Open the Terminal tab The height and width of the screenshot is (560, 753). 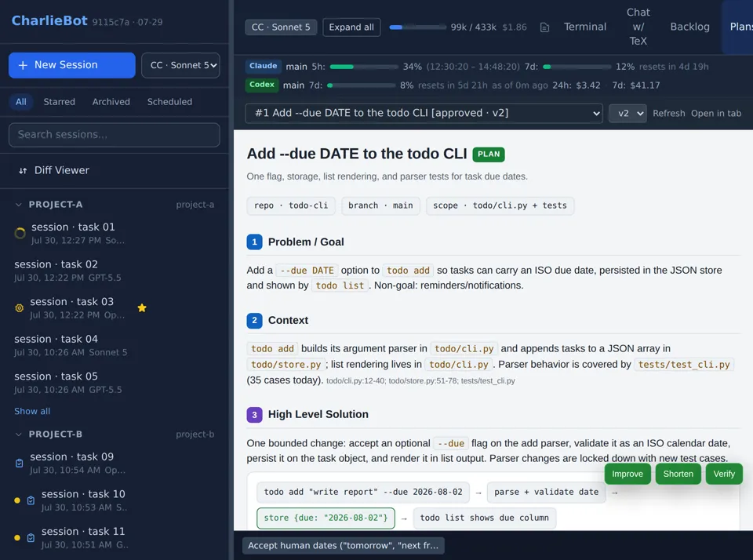[585, 27]
